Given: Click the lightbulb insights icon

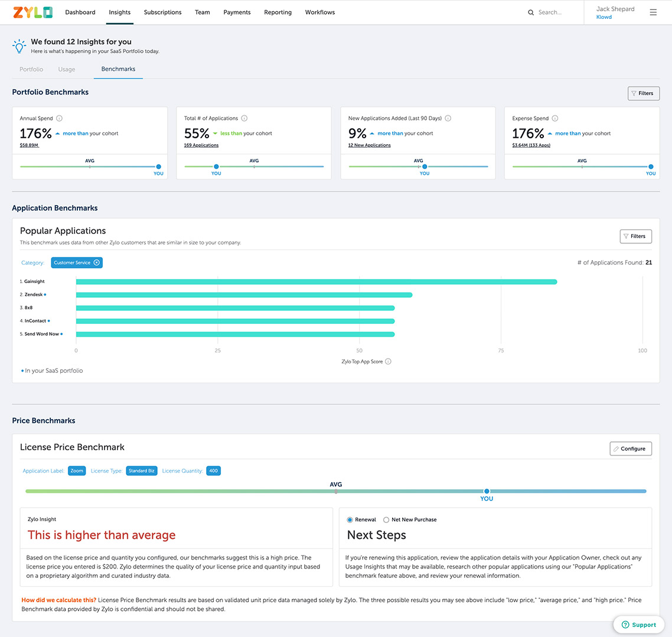Looking at the screenshot, I should (19, 46).
